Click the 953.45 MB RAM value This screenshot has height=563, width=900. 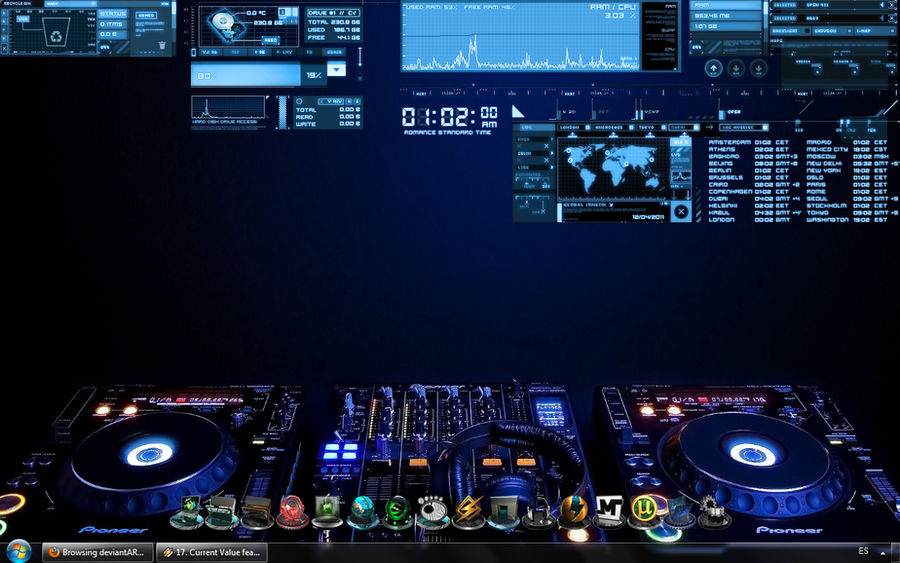[712, 15]
